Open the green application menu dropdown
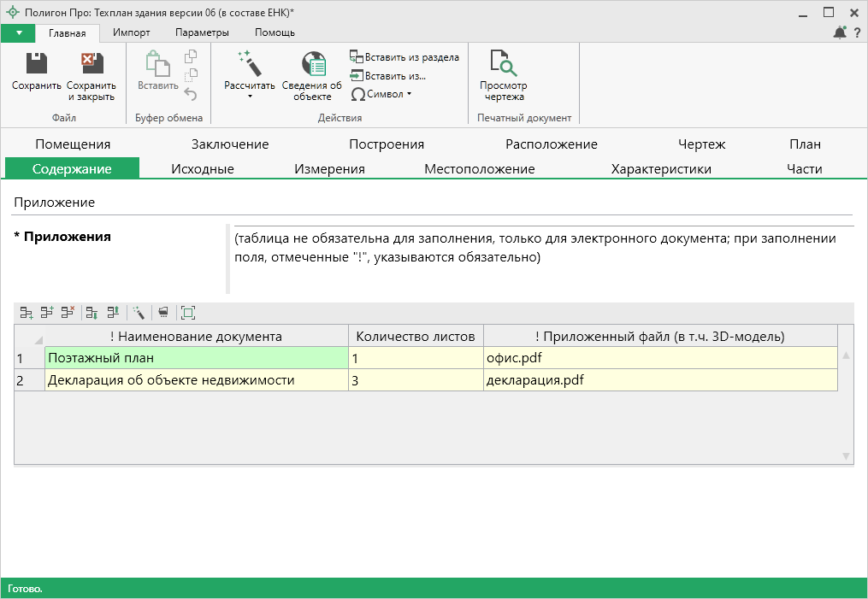The height and width of the screenshot is (599, 868). (x=19, y=32)
